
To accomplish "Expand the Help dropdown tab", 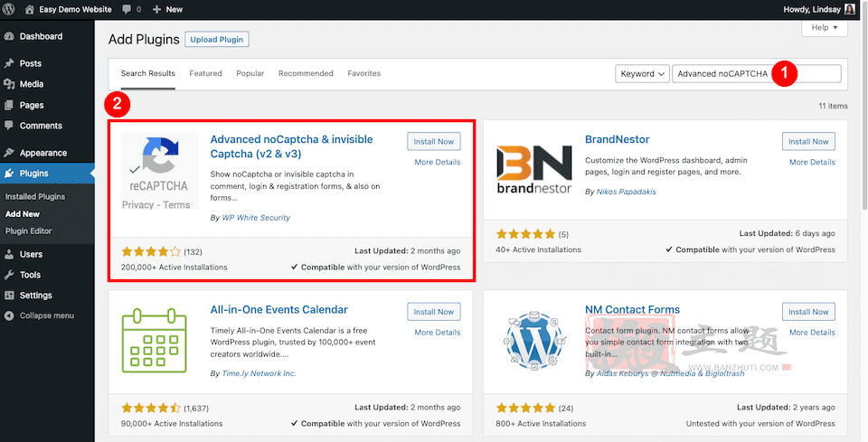I will point(825,28).
